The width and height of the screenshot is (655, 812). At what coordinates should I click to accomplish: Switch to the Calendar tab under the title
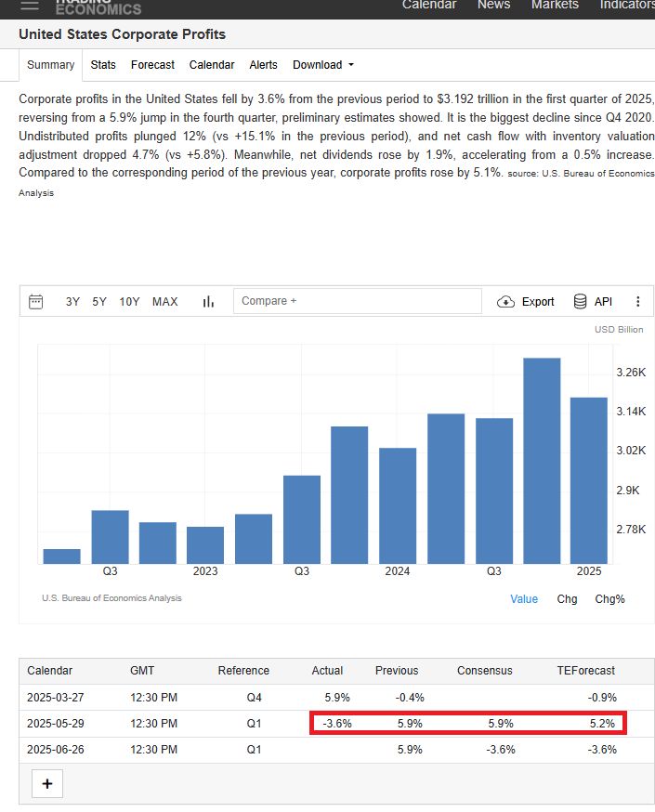pyautogui.click(x=212, y=65)
